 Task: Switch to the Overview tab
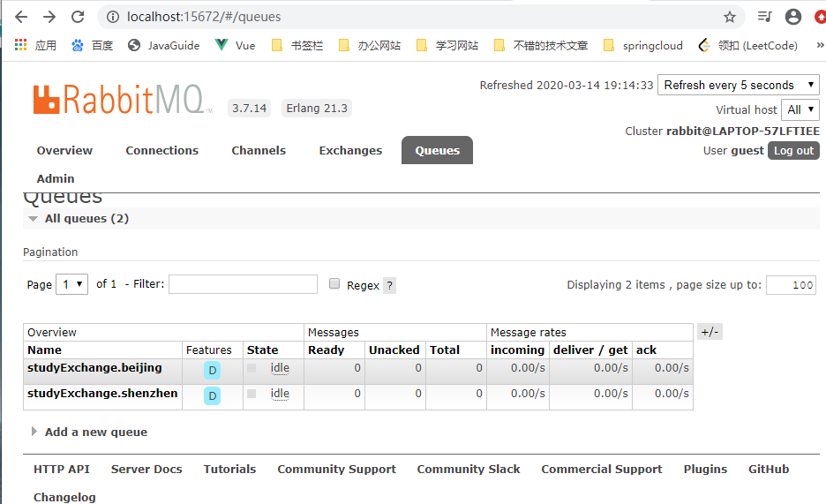[x=64, y=151]
